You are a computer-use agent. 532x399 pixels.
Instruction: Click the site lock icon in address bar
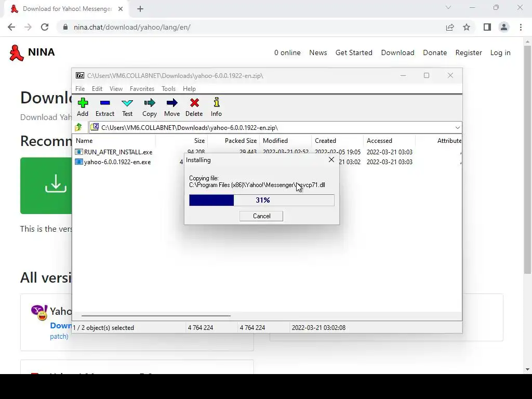[x=65, y=27]
